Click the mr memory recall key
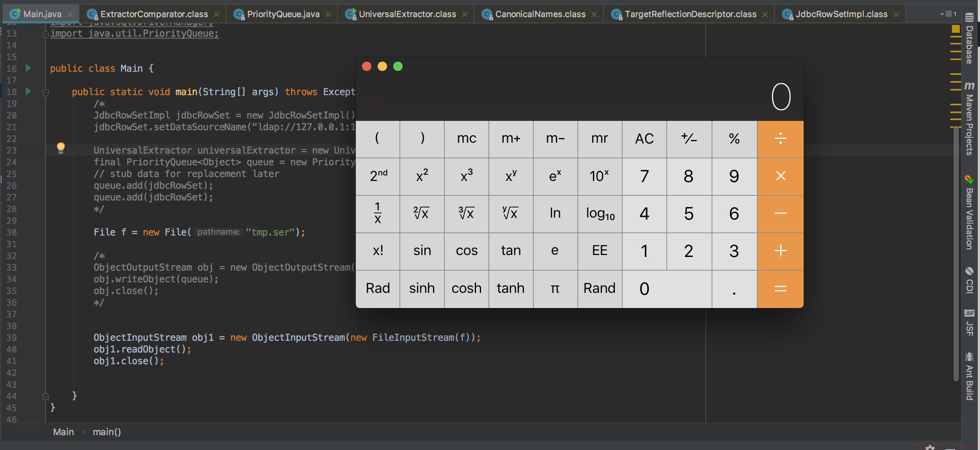The height and width of the screenshot is (450, 980). point(600,139)
